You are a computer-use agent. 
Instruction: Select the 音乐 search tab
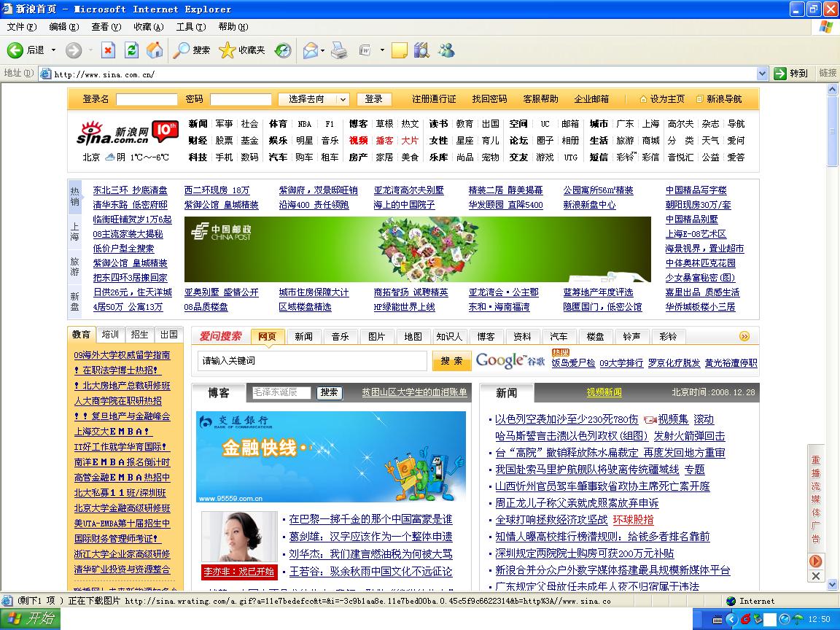click(x=341, y=336)
